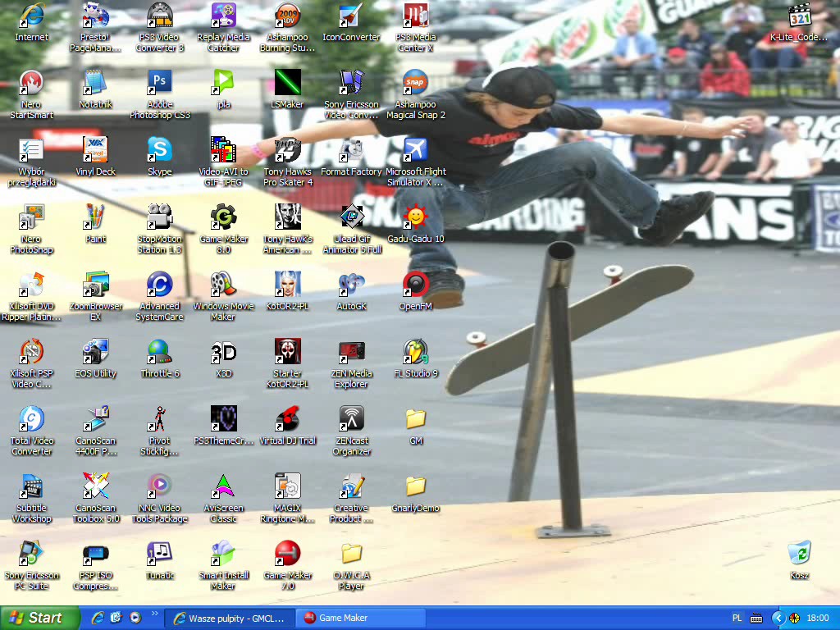This screenshot has width=840, height=630.
Task: Open the Pivot Stickfigure animator icon
Action: pos(159,419)
